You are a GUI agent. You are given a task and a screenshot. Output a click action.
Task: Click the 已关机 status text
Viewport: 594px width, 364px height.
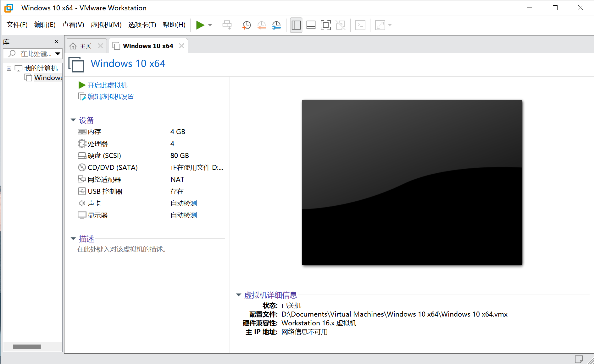click(x=291, y=306)
